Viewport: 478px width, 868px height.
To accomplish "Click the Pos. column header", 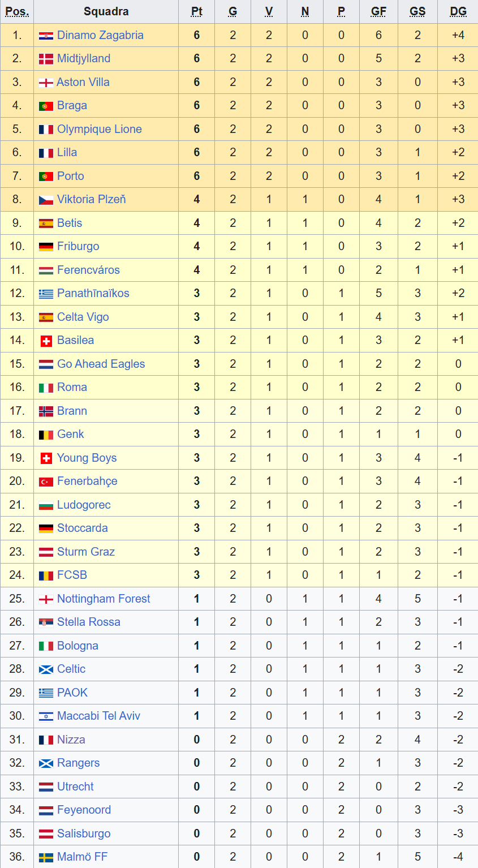I will 17,11.
